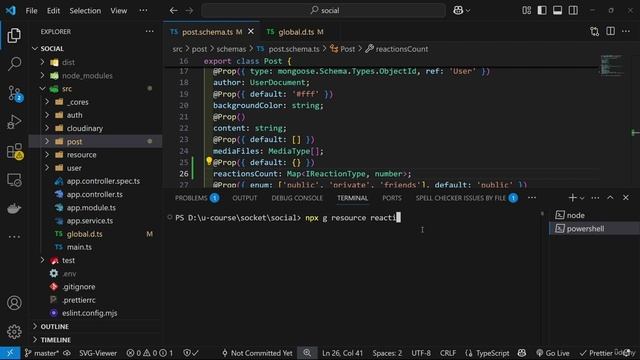Expand the post folder
This screenshot has width=640, height=360.
[47, 141]
